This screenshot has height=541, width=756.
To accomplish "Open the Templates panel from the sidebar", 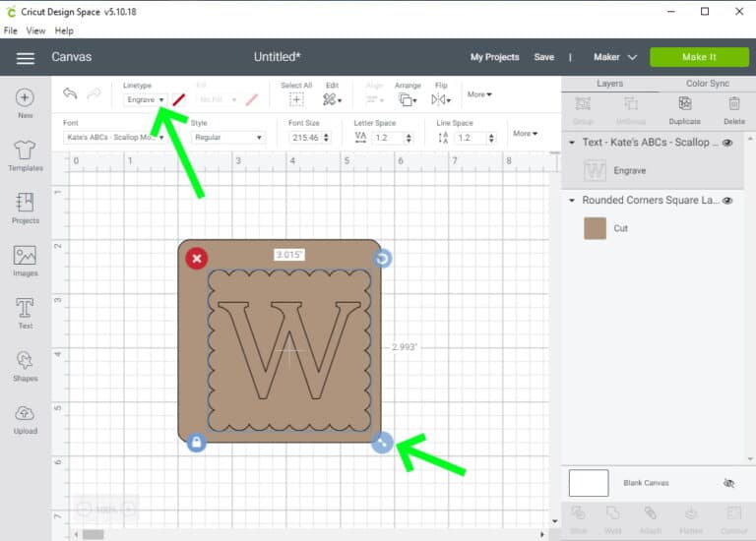I will [x=26, y=154].
